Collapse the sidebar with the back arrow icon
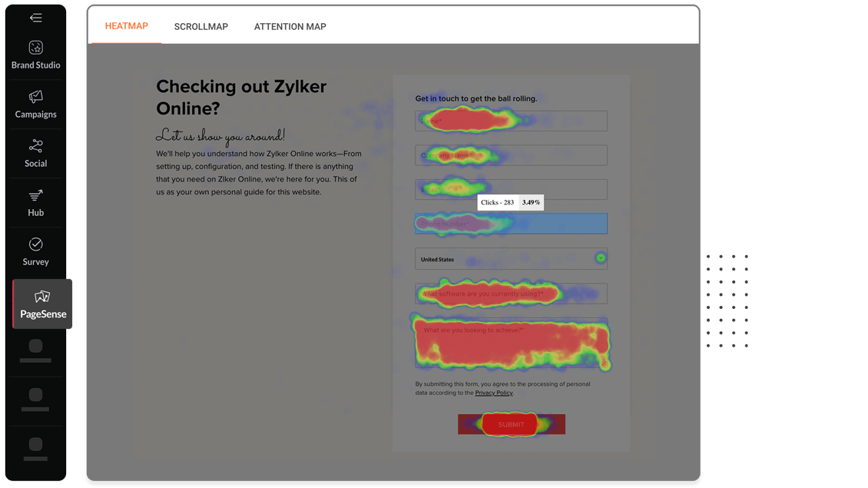 coord(35,18)
